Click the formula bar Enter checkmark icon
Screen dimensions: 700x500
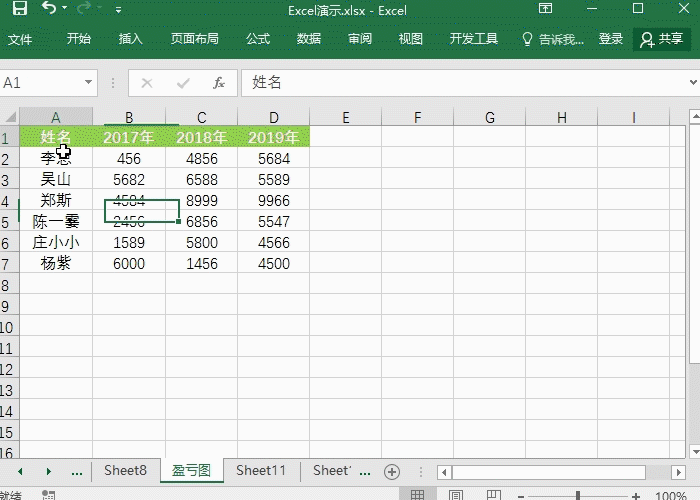[183, 83]
